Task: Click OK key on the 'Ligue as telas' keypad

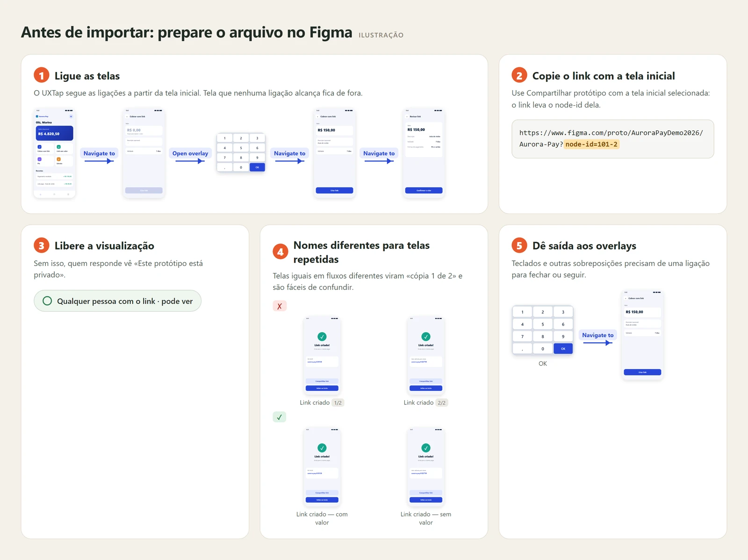Action: tap(257, 167)
